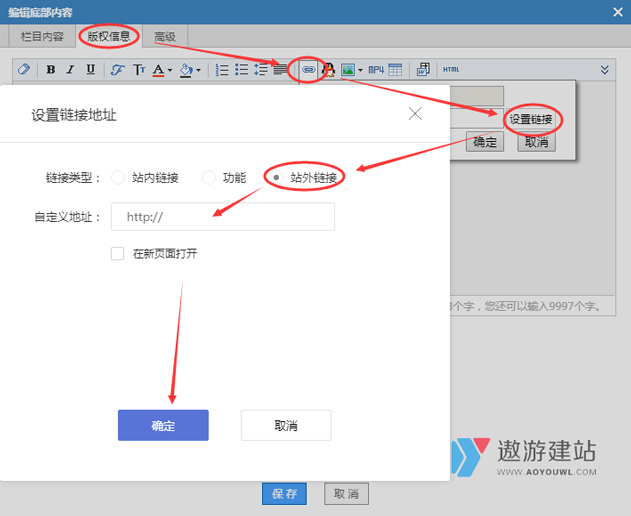The width and height of the screenshot is (631, 516).
Task: Expand the image dropdown arrow
Action: (x=360, y=70)
